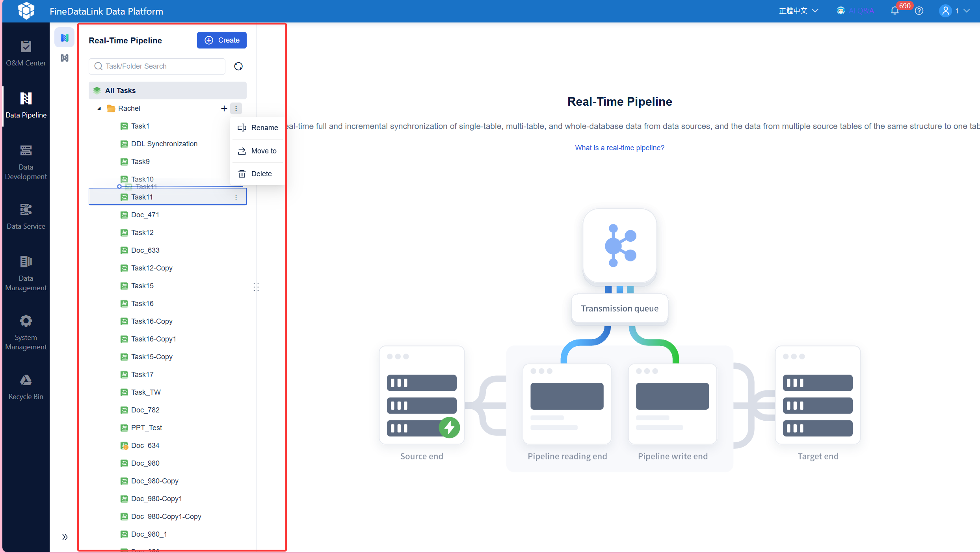Expand the left sidebar with double chevron
Image resolution: width=980 pixels, height=554 pixels.
point(65,537)
